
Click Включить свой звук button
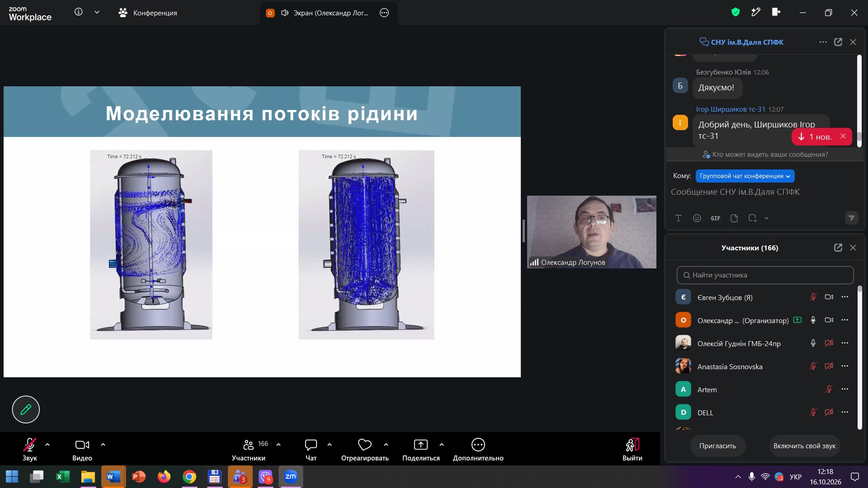[804, 446]
